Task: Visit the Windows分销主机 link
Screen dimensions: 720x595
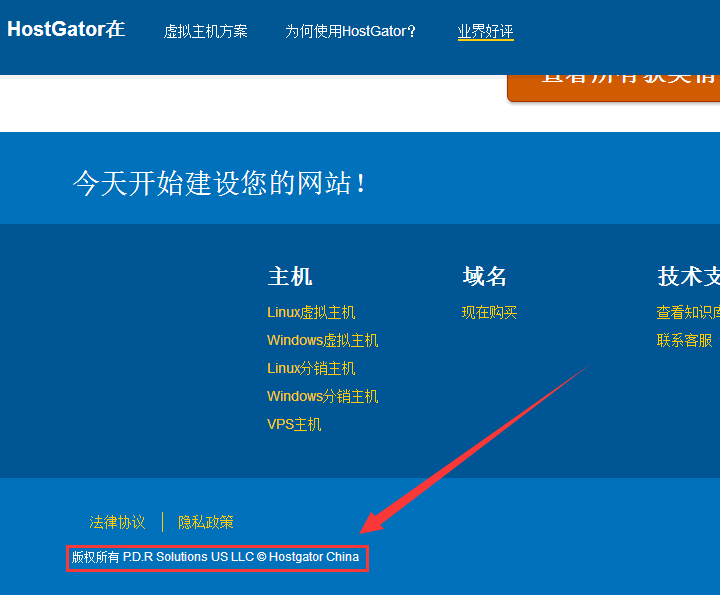Action: pos(322,396)
